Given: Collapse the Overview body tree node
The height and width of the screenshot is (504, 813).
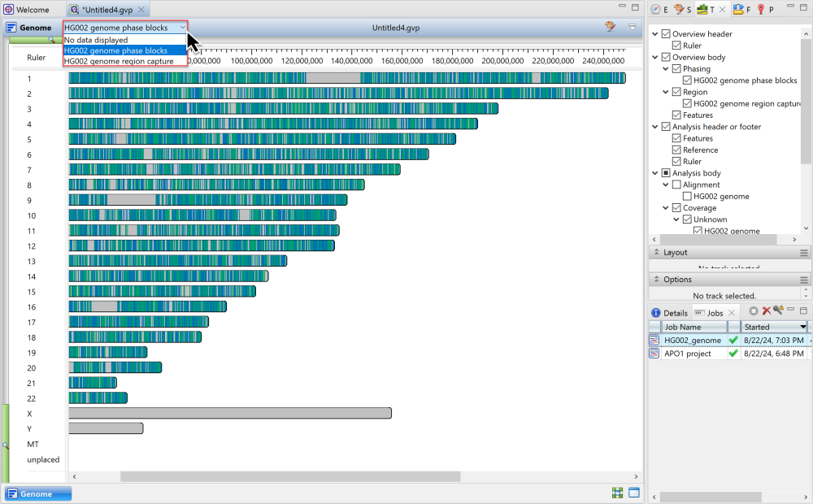Looking at the screenshot, I should (x=655, y=57).
